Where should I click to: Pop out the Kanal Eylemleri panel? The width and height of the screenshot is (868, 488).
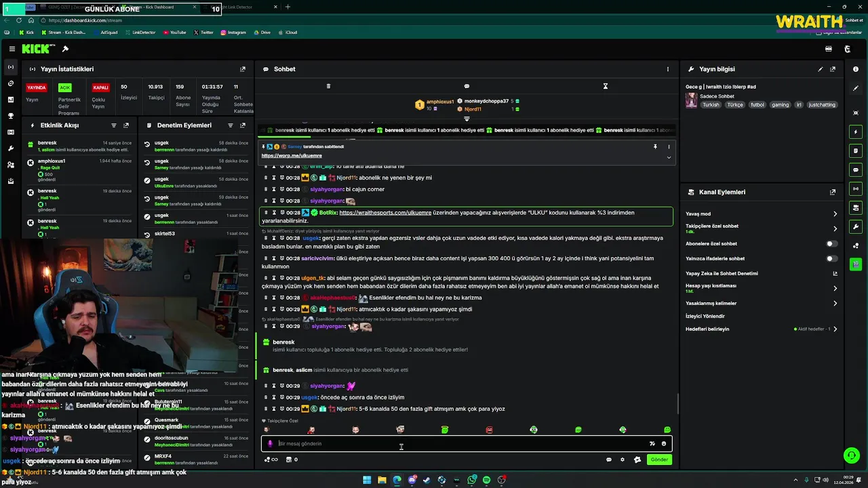click(x=833, y=192)
